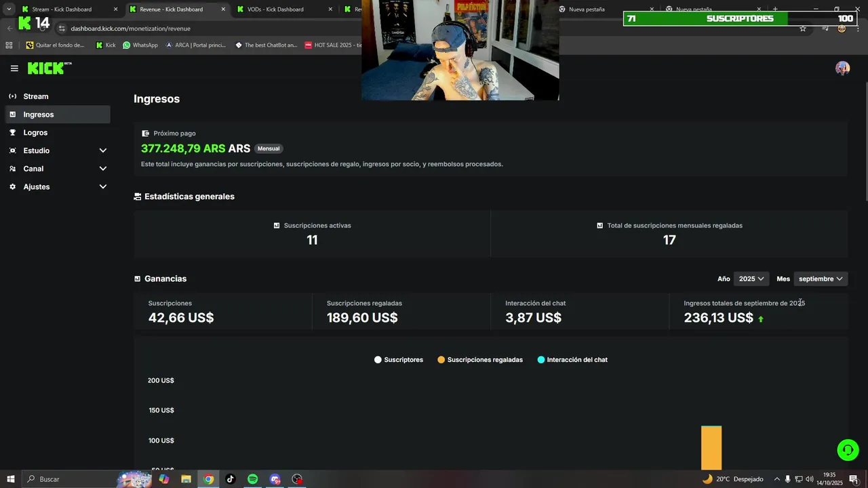Toggle the Suscripciones regaladas legend series
Viewport: 868px width, 488px height.
pos(480,360)
